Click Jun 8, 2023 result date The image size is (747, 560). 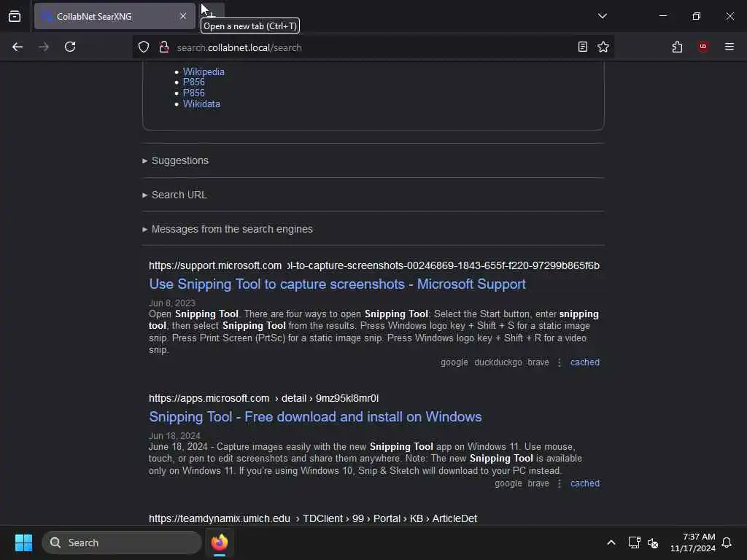click(172, 303)
